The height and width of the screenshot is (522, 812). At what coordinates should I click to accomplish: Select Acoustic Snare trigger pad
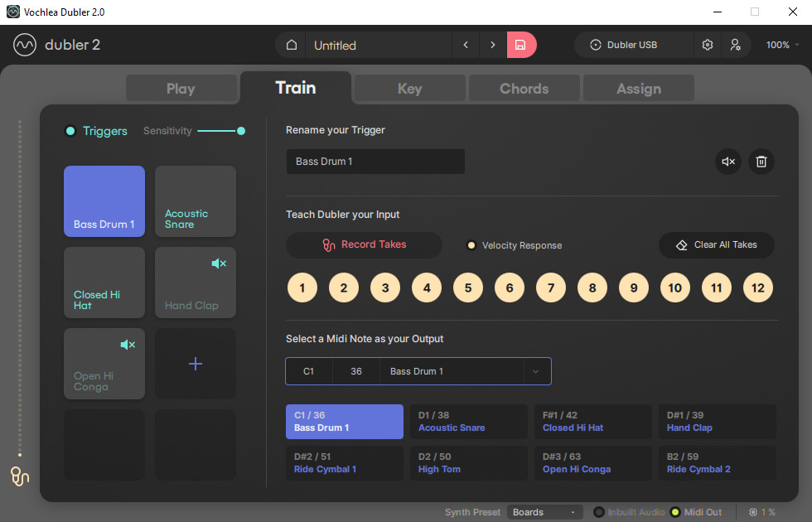196,201
